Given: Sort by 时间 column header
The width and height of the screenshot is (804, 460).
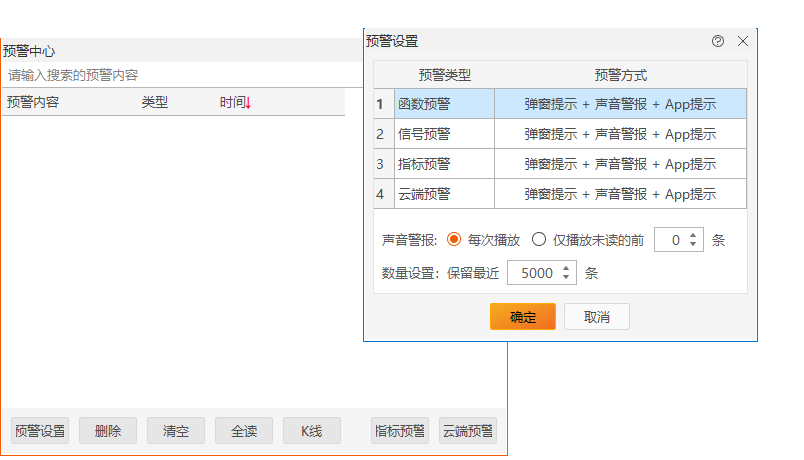Looking at the screenshot, I should pyautogui.click(x=235, y=102).
